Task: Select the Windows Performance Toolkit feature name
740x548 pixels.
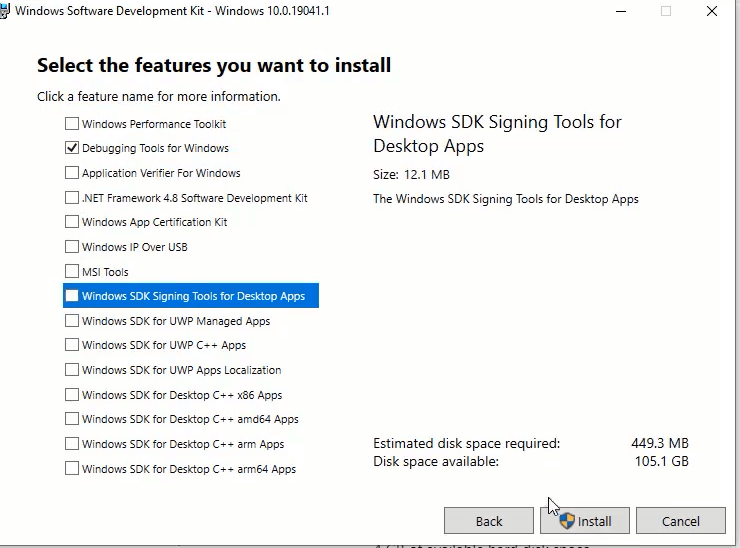Action: 154,124
